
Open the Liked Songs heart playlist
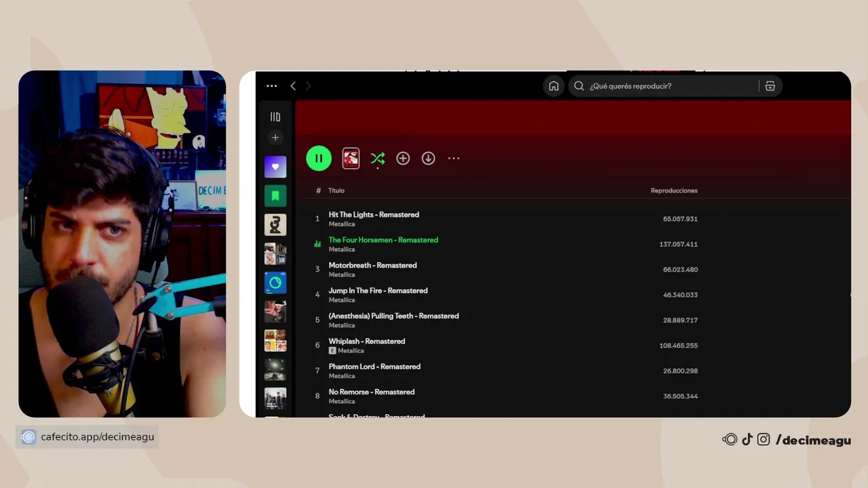pos(275,167)
